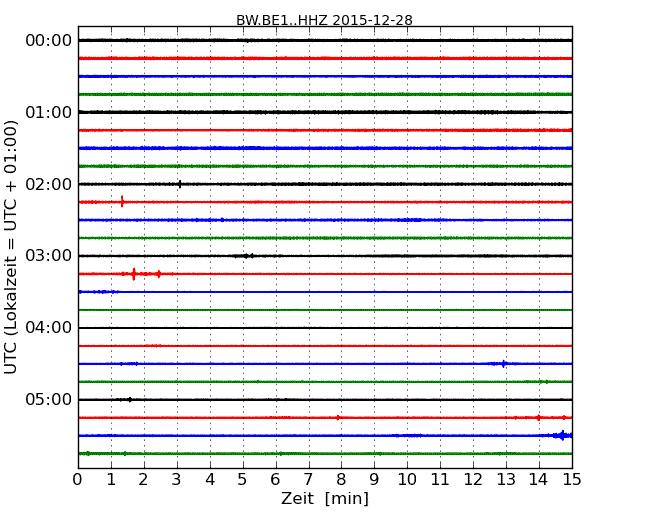Click x-axis tick label 2
This screenshot has width=650, height=520.
click(x=143, y=480)
